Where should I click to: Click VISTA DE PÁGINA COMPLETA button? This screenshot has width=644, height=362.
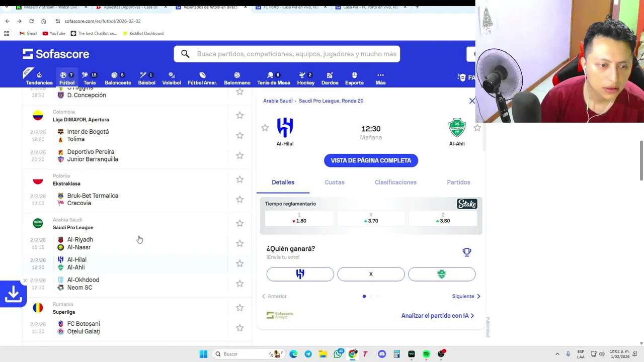point(371,160)
